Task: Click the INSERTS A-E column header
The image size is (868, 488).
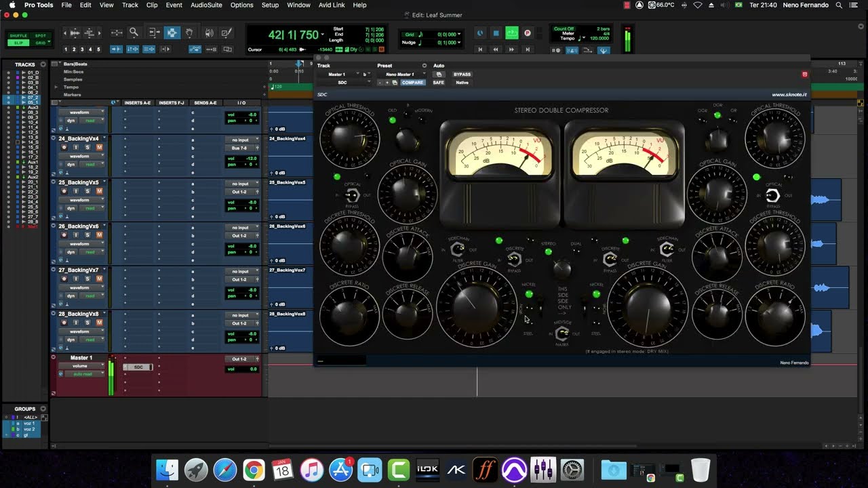Action: 138,103
